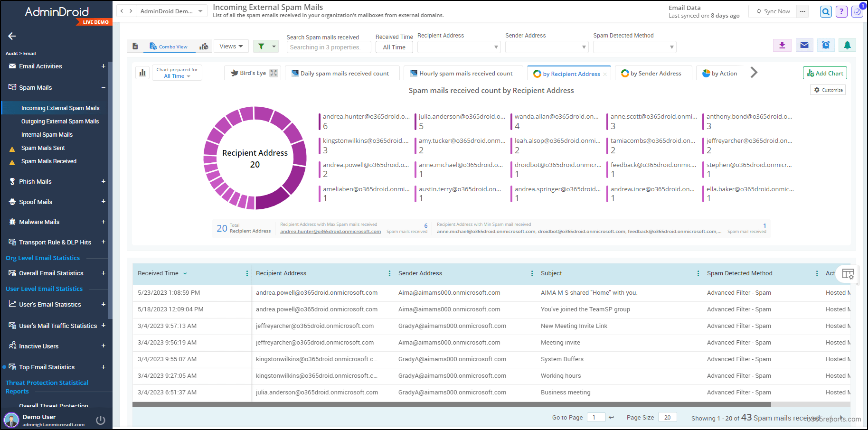Screen dimensions: 868x430
Task: Switch to the by Sender Address tab
Action: [653, 73]
